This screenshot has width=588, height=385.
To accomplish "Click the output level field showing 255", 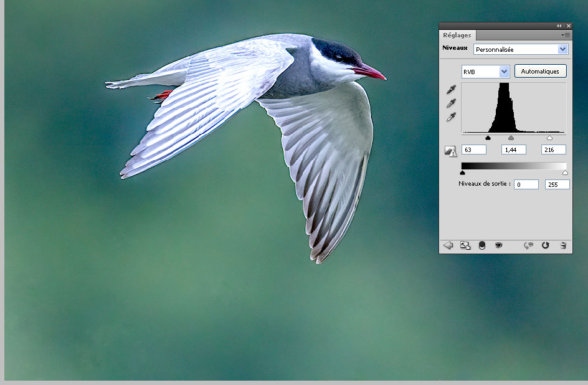I will (557, 184).
